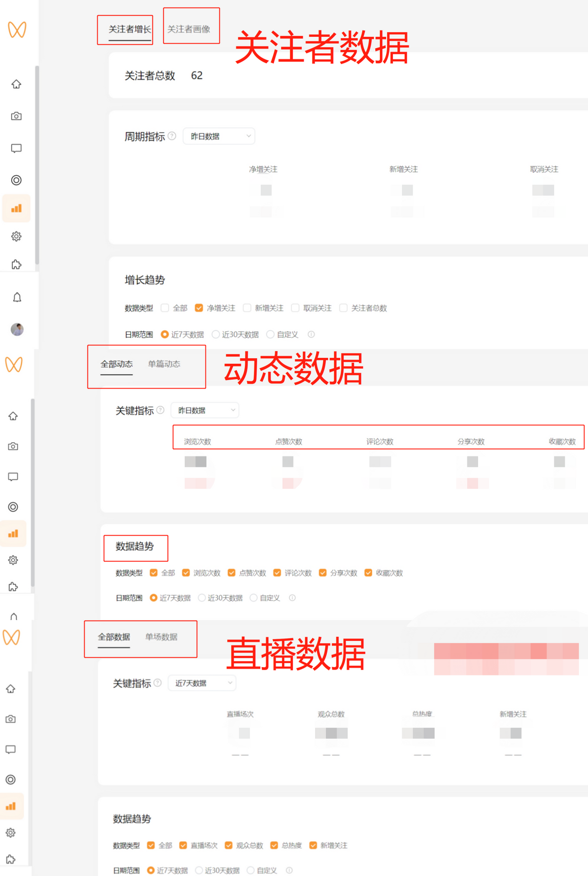
Task: Click puzzle-piece icon in follower-data page sidebar
Action: coord(16,265)
